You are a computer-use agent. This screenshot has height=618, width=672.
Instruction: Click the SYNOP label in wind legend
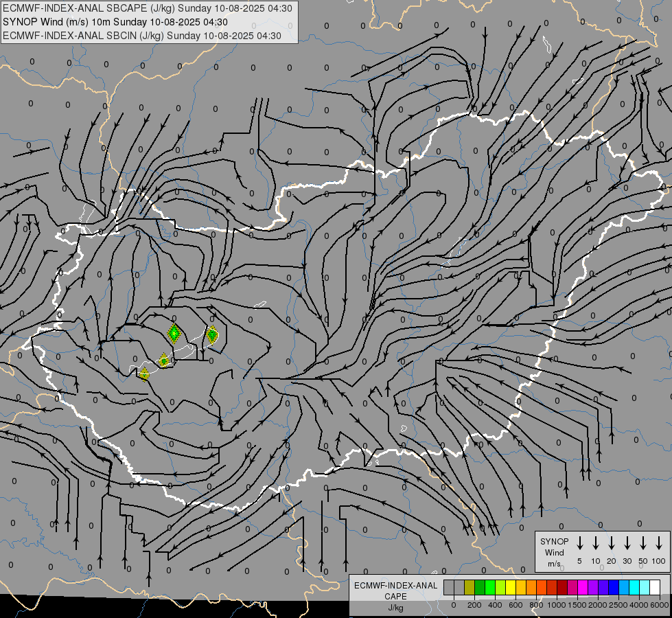click(x=554, y=541)
